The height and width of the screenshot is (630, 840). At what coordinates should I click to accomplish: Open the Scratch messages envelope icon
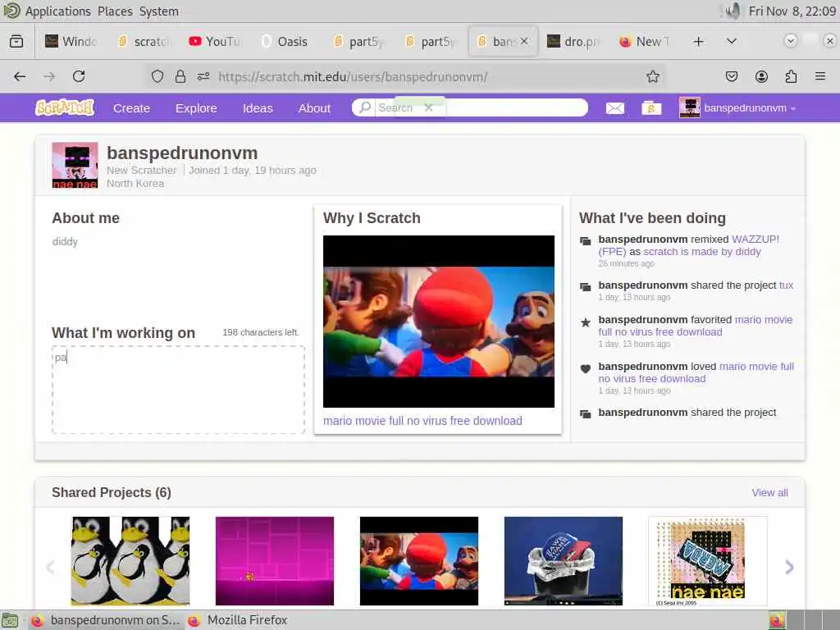[614, 108]
